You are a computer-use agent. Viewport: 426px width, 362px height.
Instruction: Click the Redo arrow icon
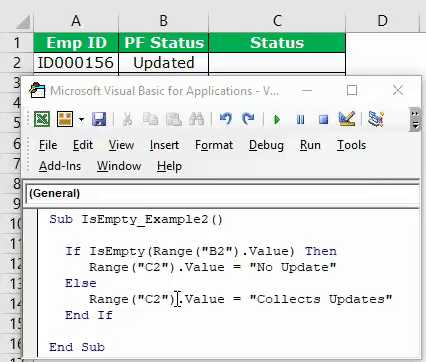coord(248,119)
